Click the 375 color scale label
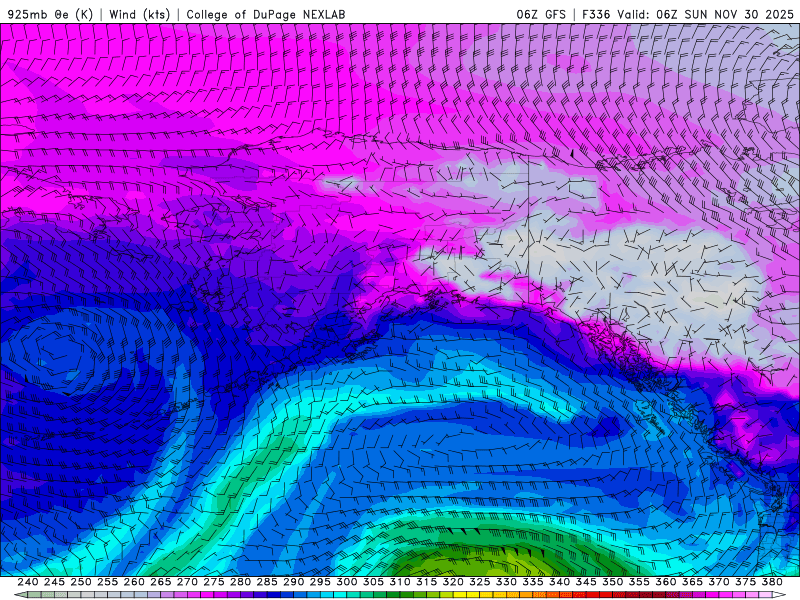The image size is (800, 600). coord(745,582)
